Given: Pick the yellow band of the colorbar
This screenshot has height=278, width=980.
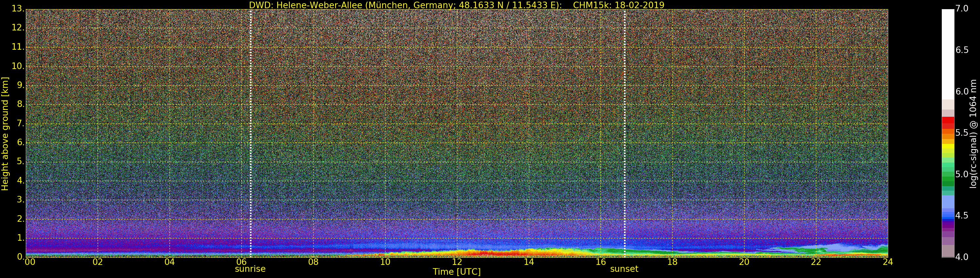Looking at the screenshot, I should (x=948, y=147).
